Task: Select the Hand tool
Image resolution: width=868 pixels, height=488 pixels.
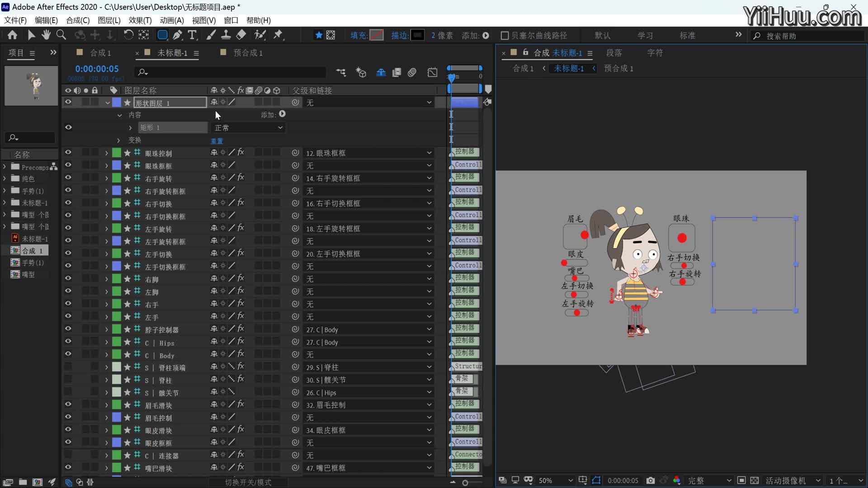Action: pos(46,35)
